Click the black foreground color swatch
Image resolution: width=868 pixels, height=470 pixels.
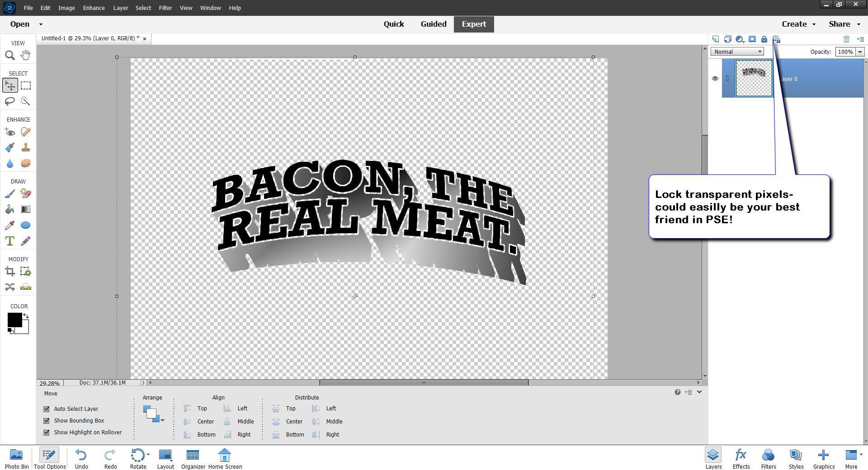pyautogui.click(x=14, y=320)
